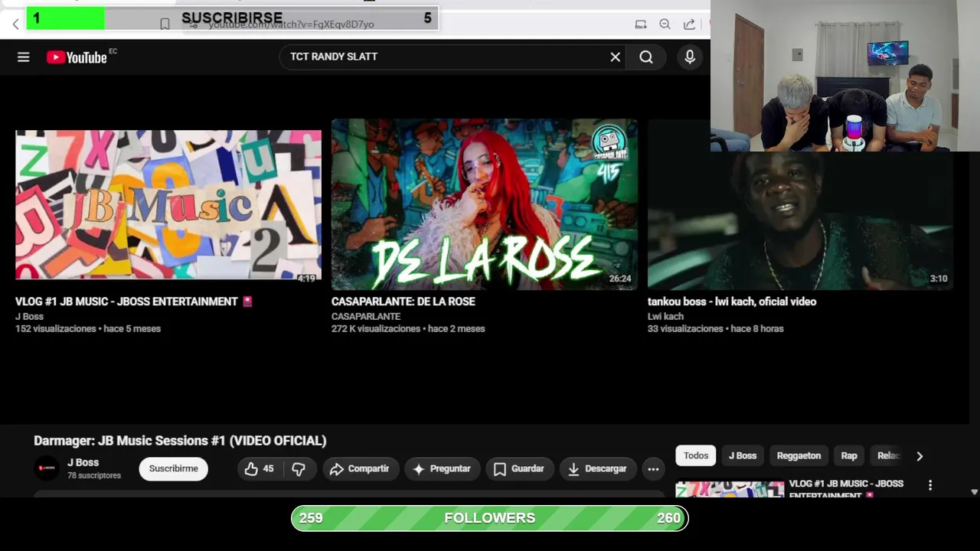Image resolution: width=980 pixels, height=551 pixels.
Task: Play the tankou boss lwi kach thumbnail
Action: [800, 221]
